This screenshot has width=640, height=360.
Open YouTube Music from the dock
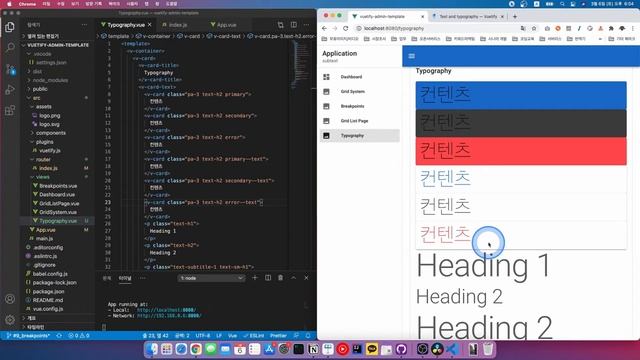[342, 349]
